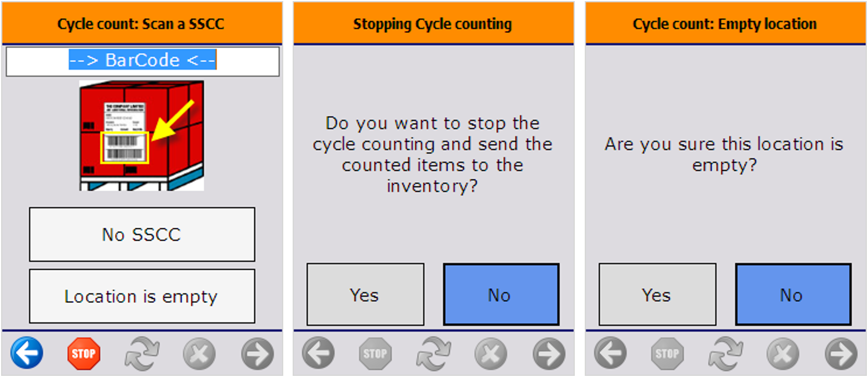Click the red pallet barcode image
This screenshot has height=377, width=868.
click(x=142, y=135)
